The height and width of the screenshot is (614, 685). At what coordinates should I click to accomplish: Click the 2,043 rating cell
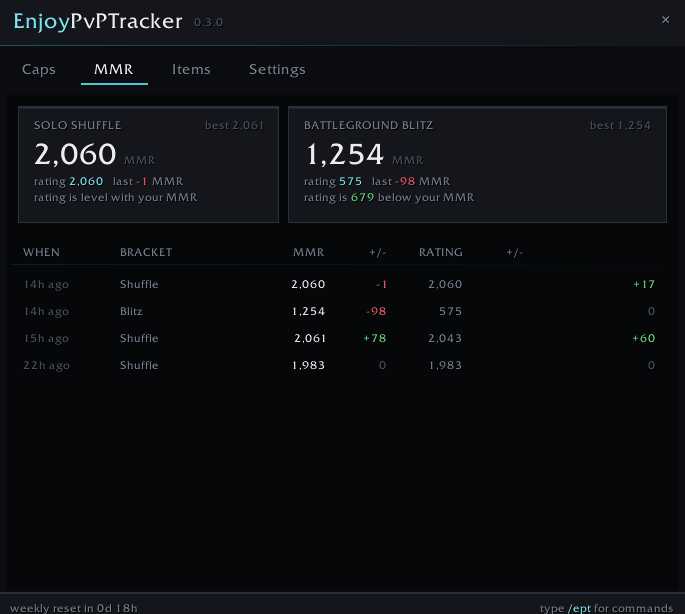(x=445, y=339)
